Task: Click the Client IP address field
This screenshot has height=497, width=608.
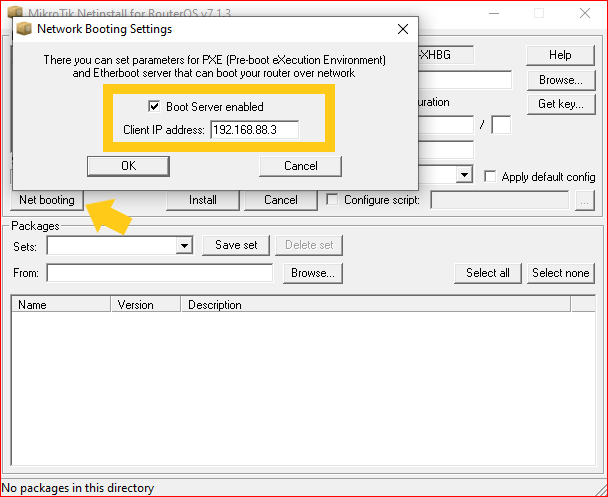Action: point(254,129)
